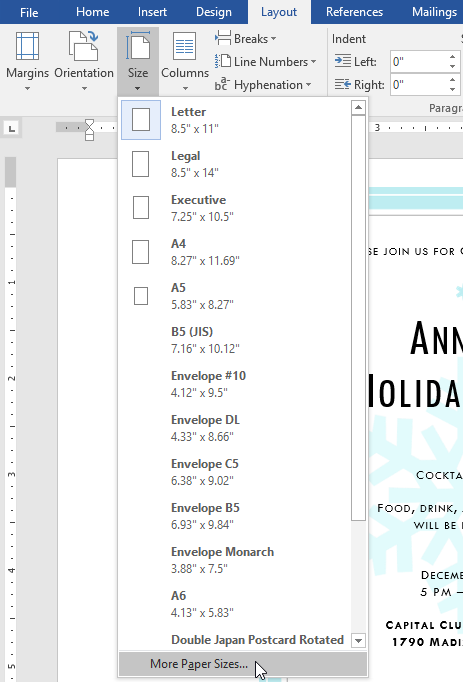463x682 pixels.
Task: Choose A4 paper size
Action: pyautogui.click(x=235, y=252)
